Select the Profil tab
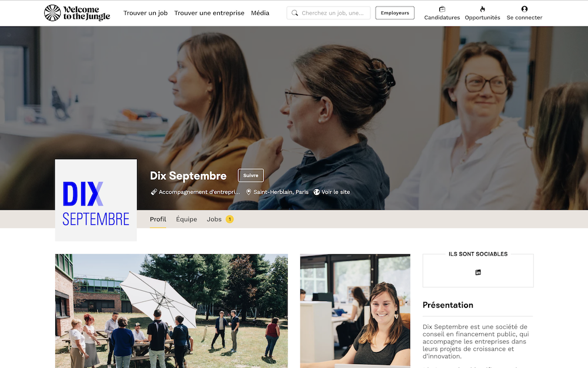Screen dimensions: 588x368 click(158, 219)
